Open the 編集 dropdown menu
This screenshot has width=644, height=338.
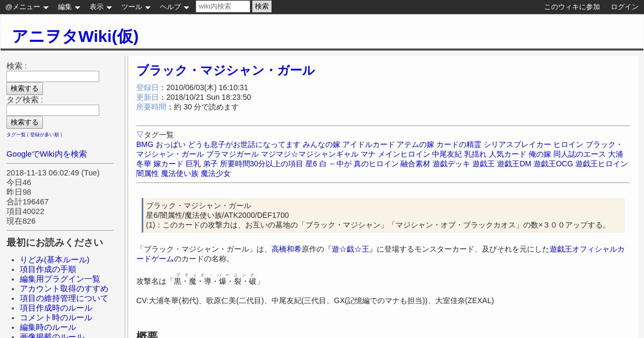pos(69,7)
